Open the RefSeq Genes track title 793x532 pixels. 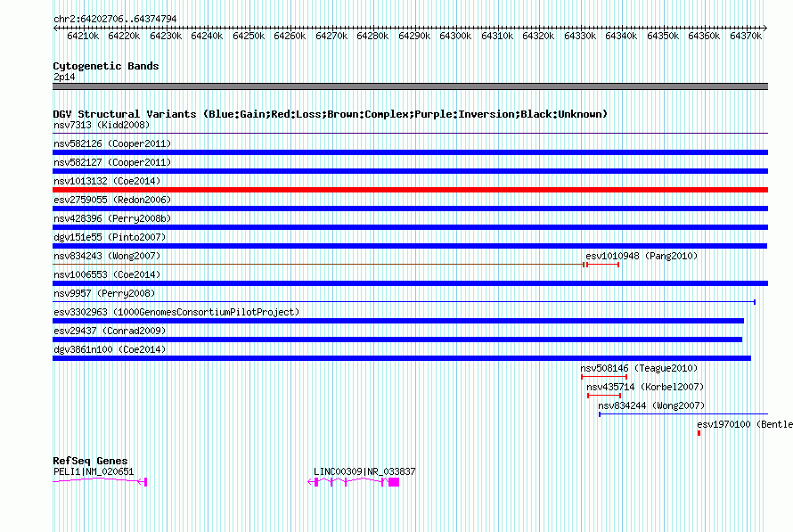tap(90, 461)
